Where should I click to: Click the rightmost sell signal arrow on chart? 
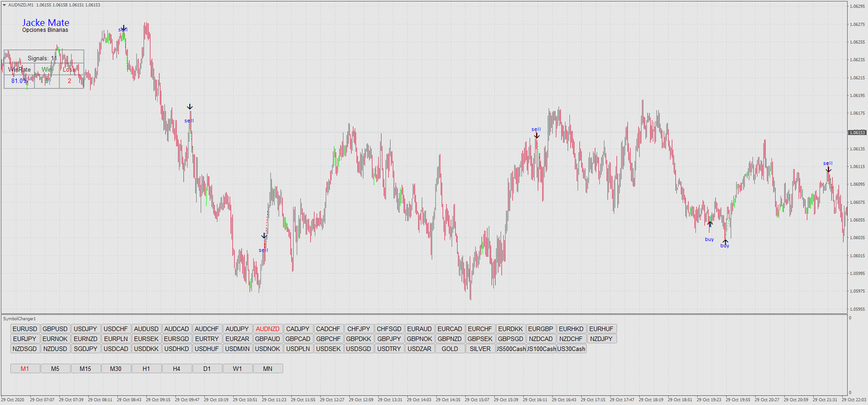click(x=828, y=170)
